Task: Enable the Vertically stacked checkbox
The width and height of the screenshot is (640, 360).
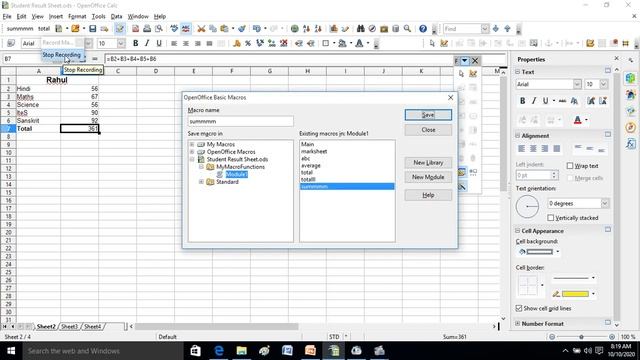Action: (550, 218)
